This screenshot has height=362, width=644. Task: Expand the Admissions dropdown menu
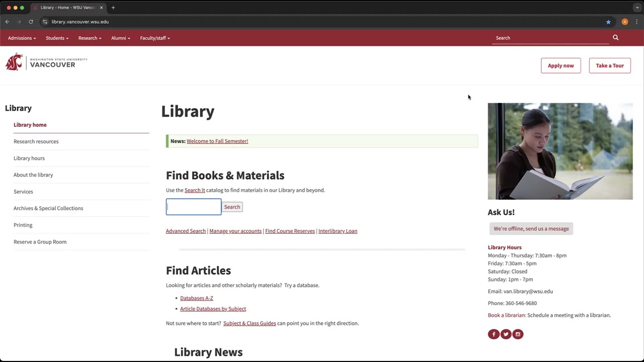(22, 38)
